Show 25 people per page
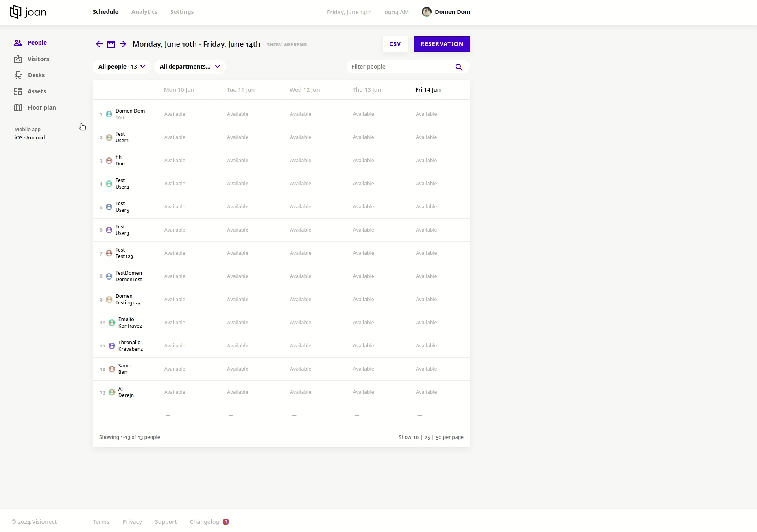The image size is (757, 532). pyautogui.click(x=427, y=437)
